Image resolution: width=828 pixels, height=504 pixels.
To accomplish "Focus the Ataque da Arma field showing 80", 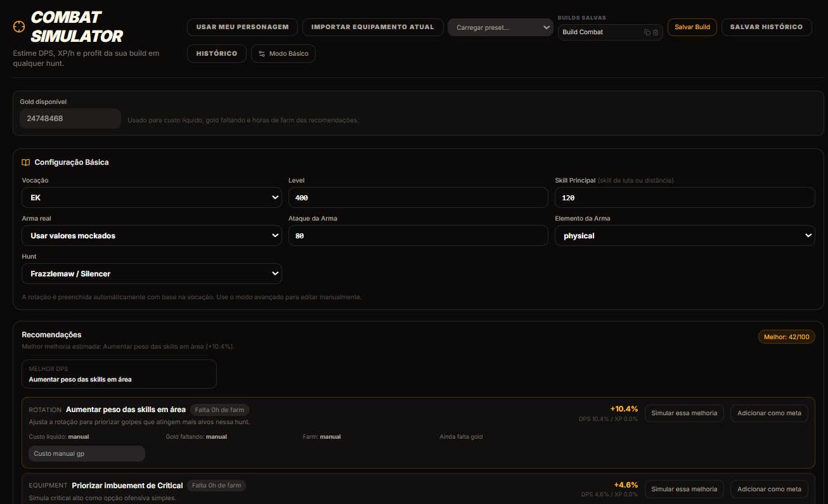I will pyautogui.click(x=418, y=236).
